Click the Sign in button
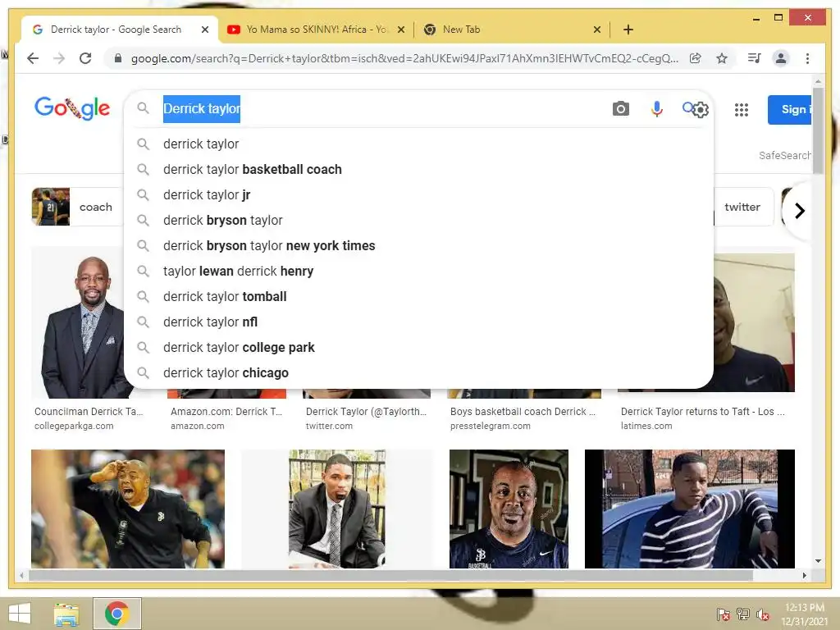Viewport: 840px width, 630px height. tap(790, 110)
